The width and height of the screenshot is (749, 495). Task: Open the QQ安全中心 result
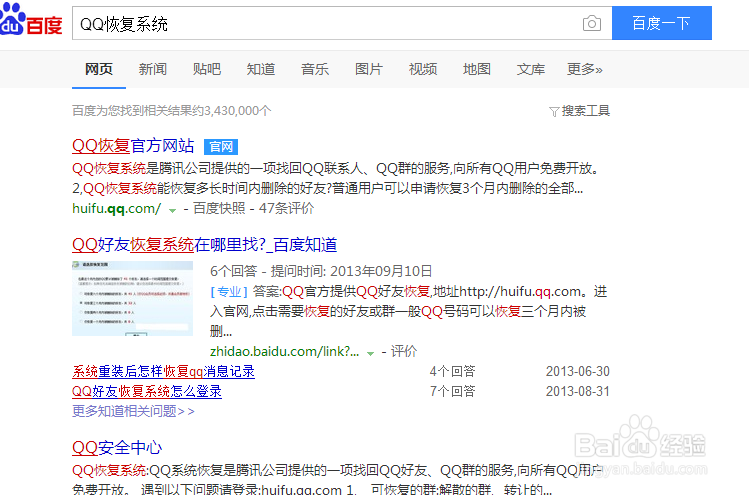pyautogui.click(x=117, y=448)
